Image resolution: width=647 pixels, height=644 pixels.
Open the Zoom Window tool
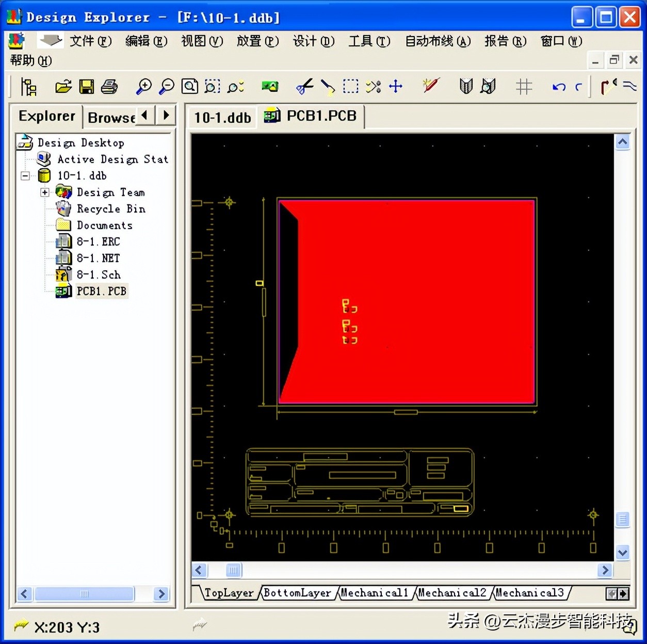(x=189, y=86)
